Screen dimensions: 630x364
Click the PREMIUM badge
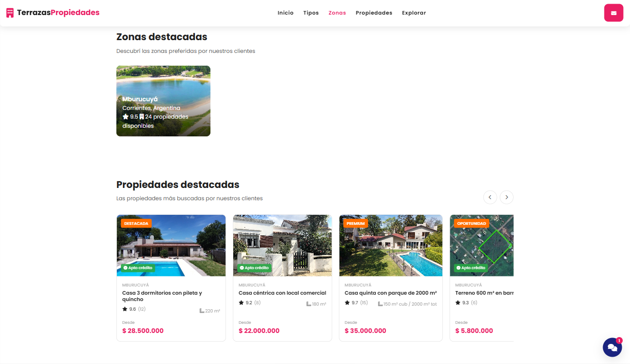(356, 224)
